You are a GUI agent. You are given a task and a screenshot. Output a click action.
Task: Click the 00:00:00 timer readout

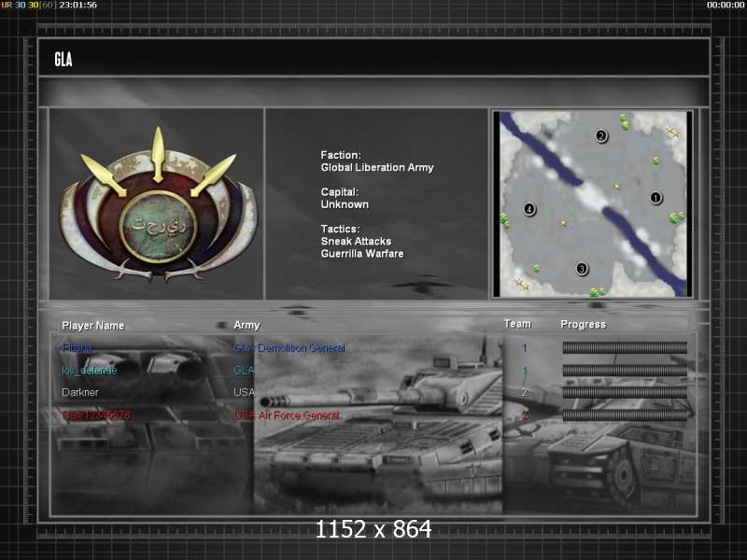(726, 5)
